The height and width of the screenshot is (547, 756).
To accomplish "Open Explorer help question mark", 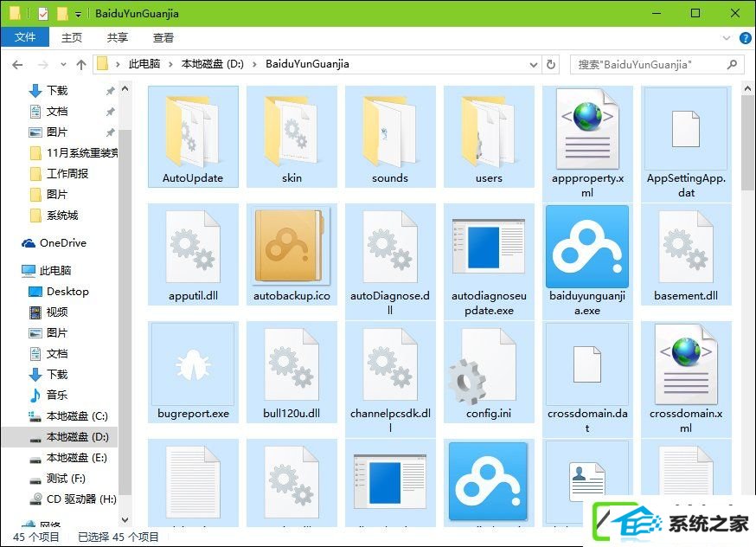I will pyautogui.click(x=745, y=37).
